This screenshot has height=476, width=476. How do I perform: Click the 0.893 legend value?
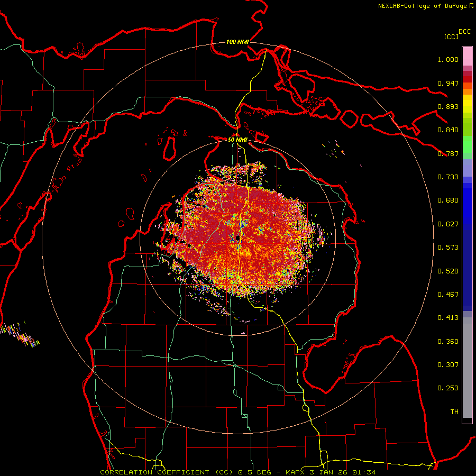(448, 107)
